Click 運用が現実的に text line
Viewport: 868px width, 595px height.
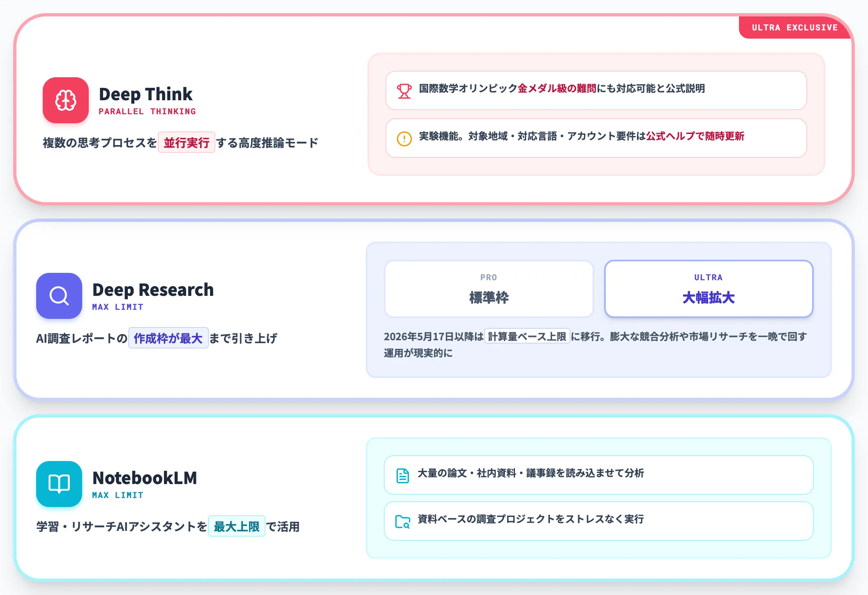point(418,353)
